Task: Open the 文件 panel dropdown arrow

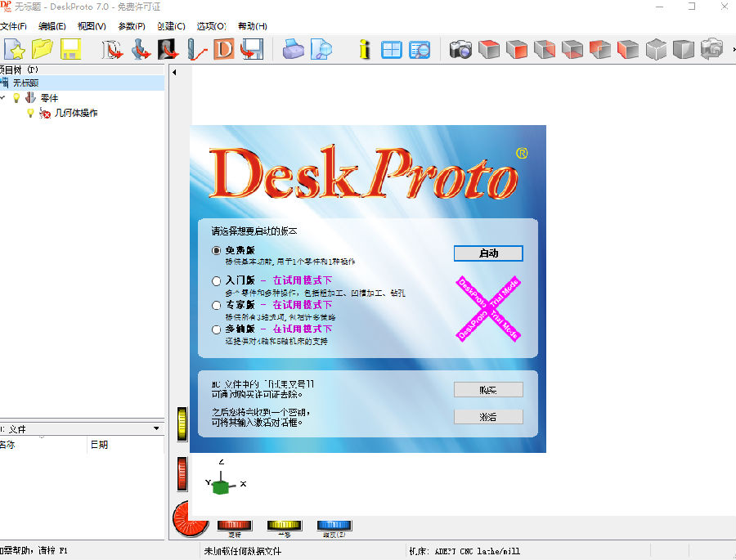Action: (156, 428)
